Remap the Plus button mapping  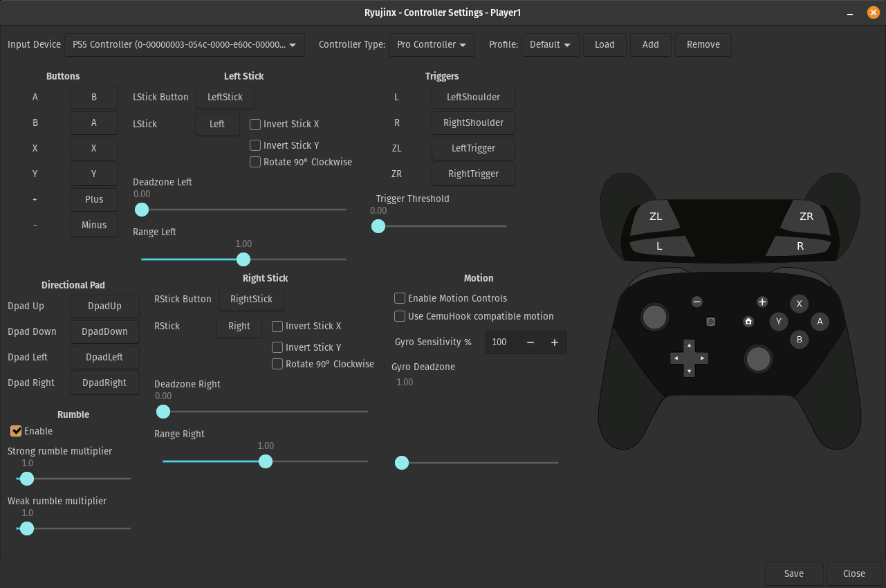point(94,200)
